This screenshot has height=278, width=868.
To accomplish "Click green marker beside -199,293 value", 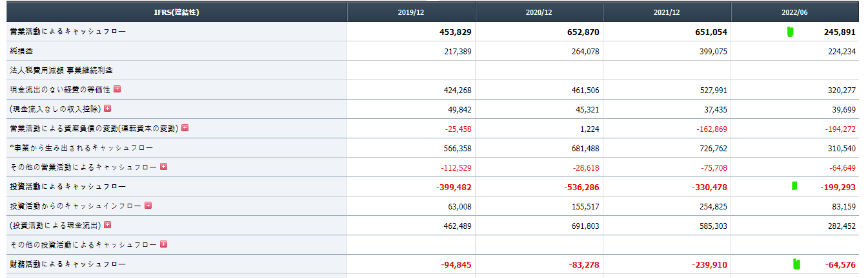I will tap(794, 186).
